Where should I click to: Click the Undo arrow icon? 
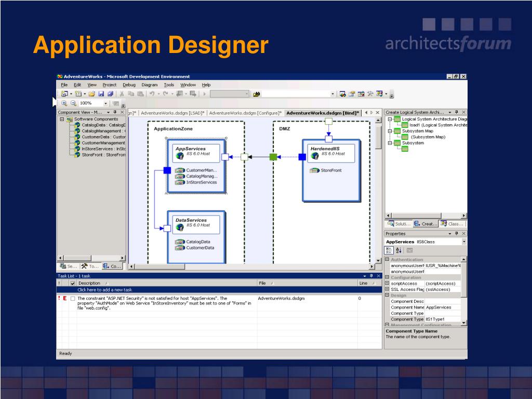(152, 94)
